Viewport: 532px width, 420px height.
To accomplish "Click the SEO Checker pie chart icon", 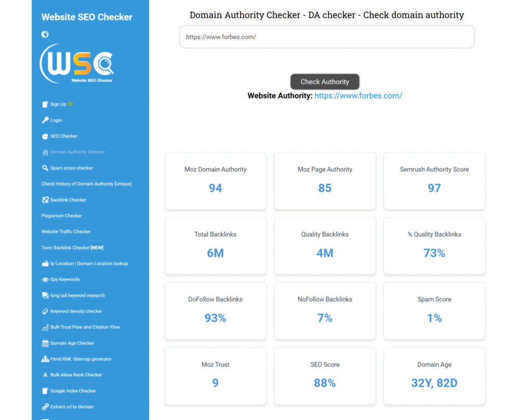I will [45, 136].
